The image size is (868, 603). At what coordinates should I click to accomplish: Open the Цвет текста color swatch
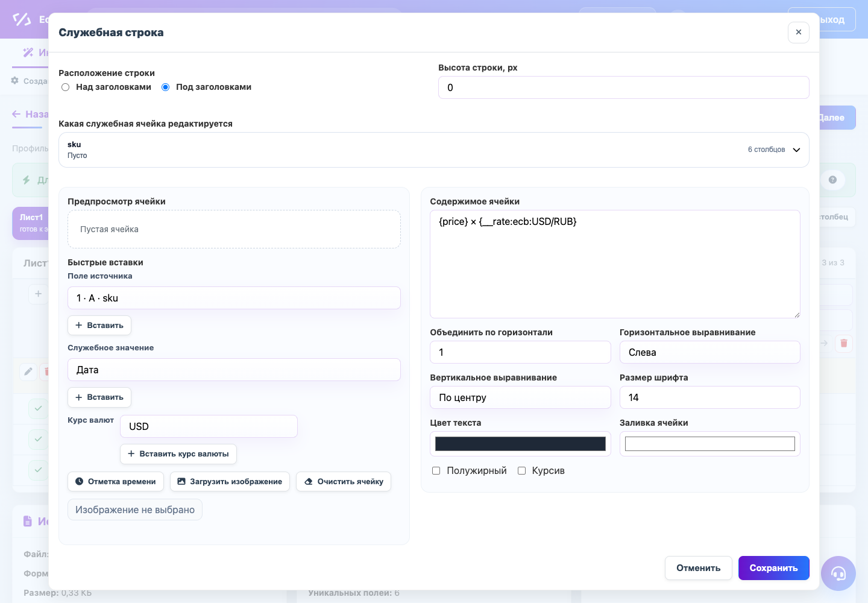[x=520, y=444]
